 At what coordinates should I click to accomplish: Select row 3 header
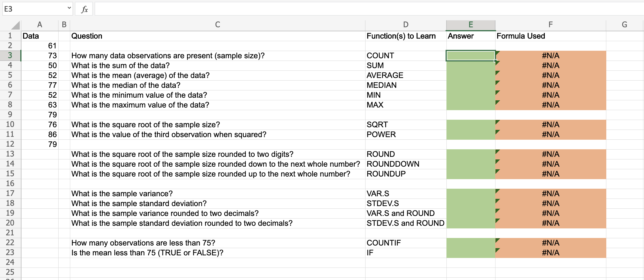pos(10,55)
